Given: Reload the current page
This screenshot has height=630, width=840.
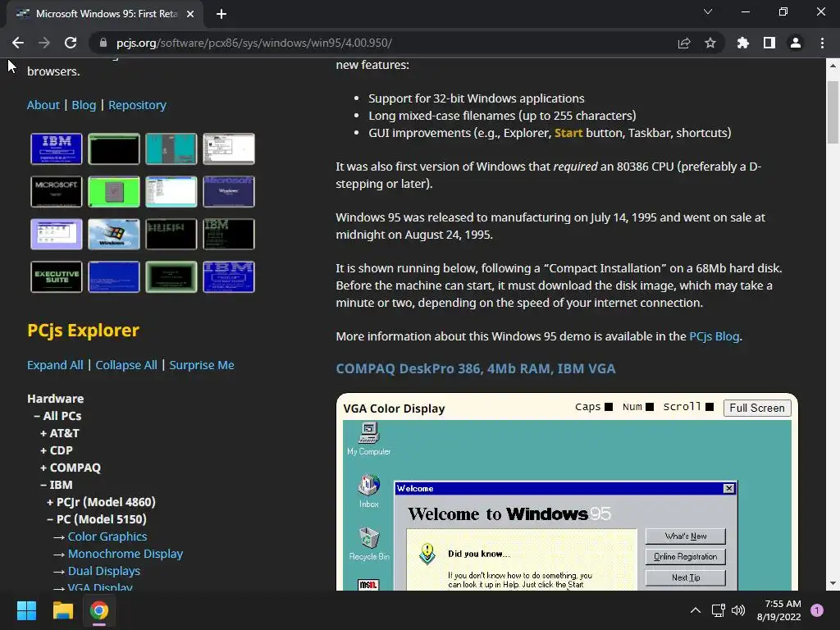Looking at the screenshot, I should 71,43.
